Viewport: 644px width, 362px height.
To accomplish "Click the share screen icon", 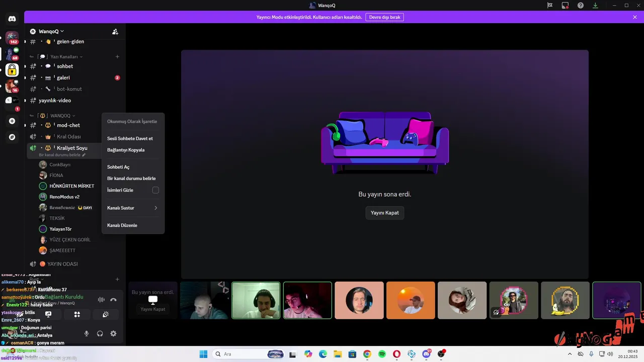I will 48,314.
